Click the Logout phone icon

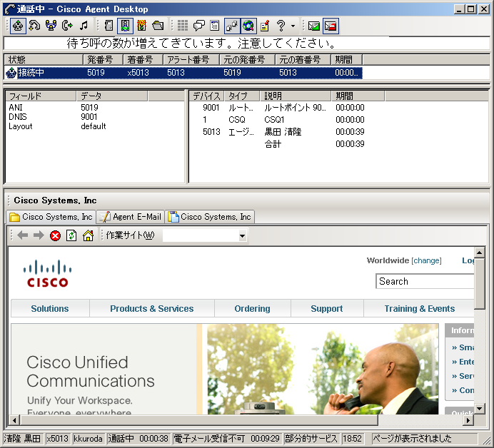109,26
